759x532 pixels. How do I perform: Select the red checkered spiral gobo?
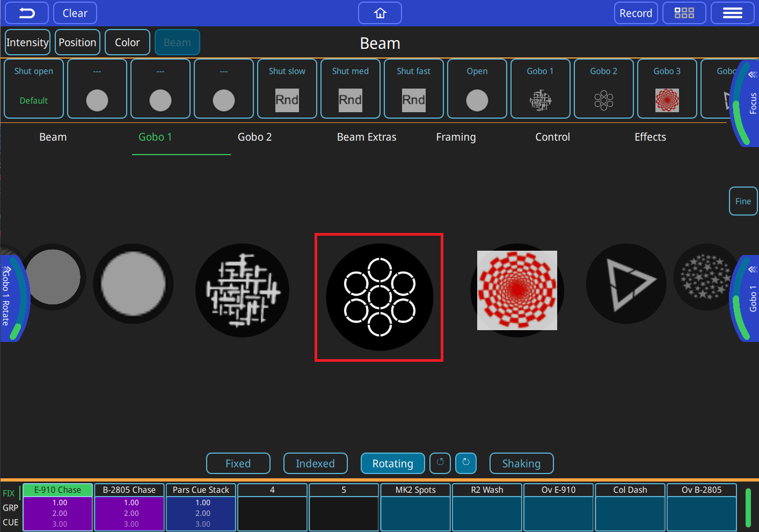(x=517, y=290)
